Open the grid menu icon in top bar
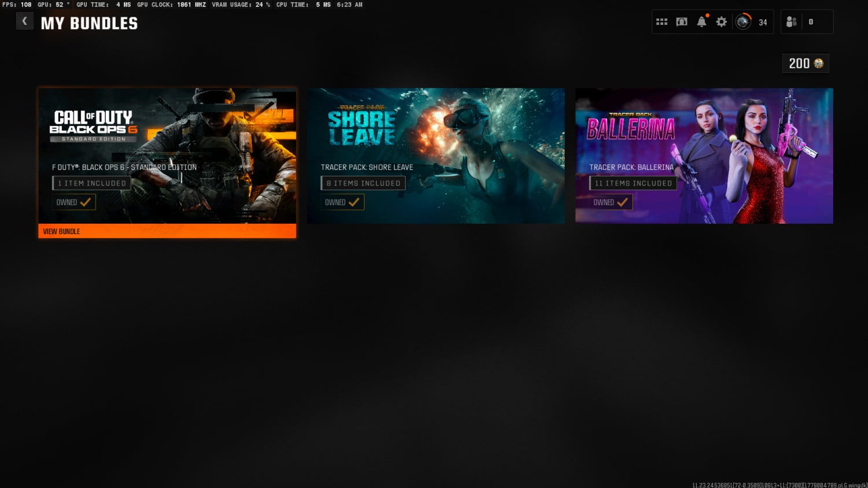Viewport: 868px width, 488px height. [662, 22]
